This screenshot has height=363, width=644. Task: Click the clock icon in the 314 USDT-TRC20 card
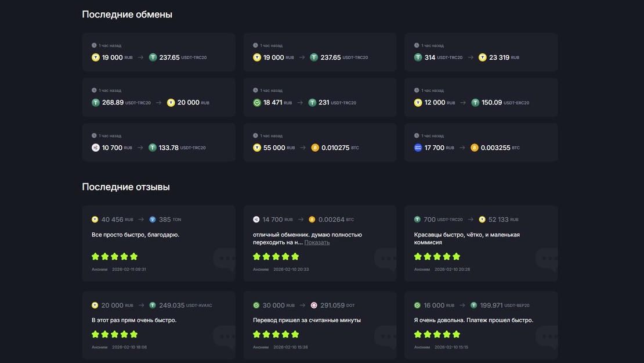[x=417, y=45]
